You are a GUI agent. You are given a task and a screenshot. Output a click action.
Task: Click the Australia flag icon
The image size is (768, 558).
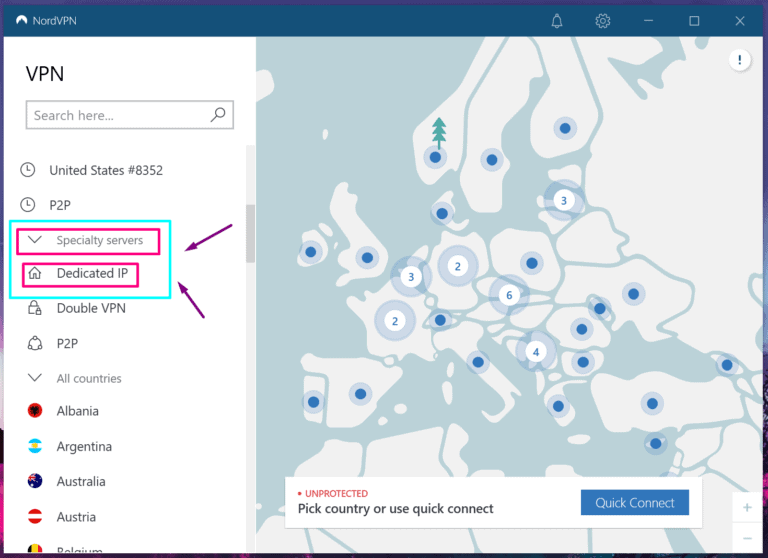pos(35,481)
